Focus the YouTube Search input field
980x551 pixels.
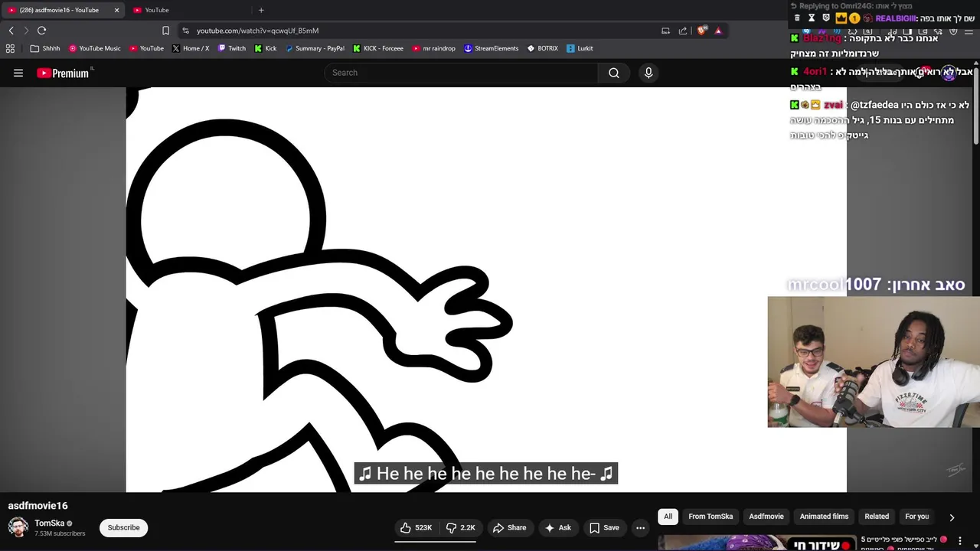pyautogui.click(x=461, y=73)
